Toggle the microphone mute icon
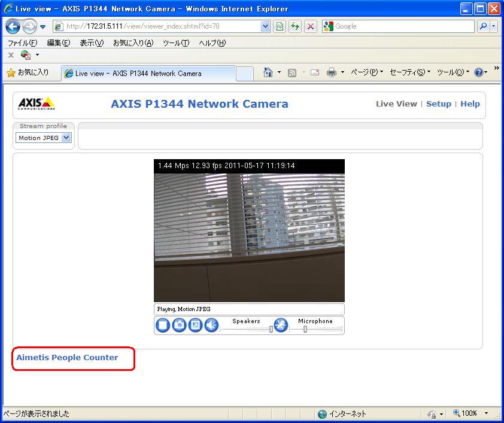Viewport: 504px width, 423px height. 281,325
